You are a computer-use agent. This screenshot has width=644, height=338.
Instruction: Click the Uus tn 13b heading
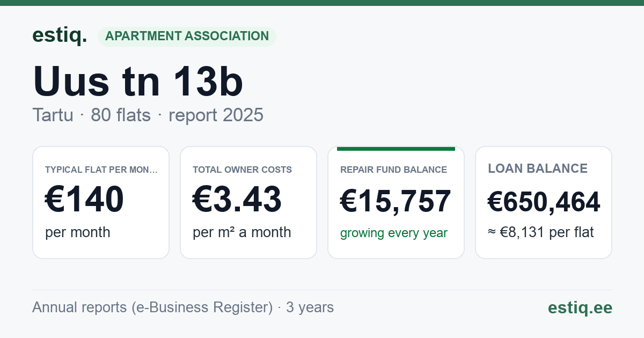coord(138,82)
